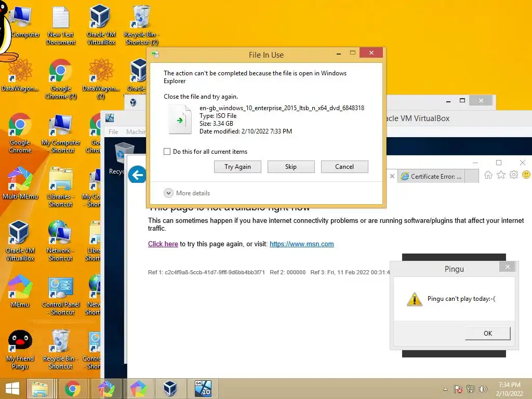Select the Recycle Bin - Shortcut icon at the bottom
The image size is (532, 399).
60,350
